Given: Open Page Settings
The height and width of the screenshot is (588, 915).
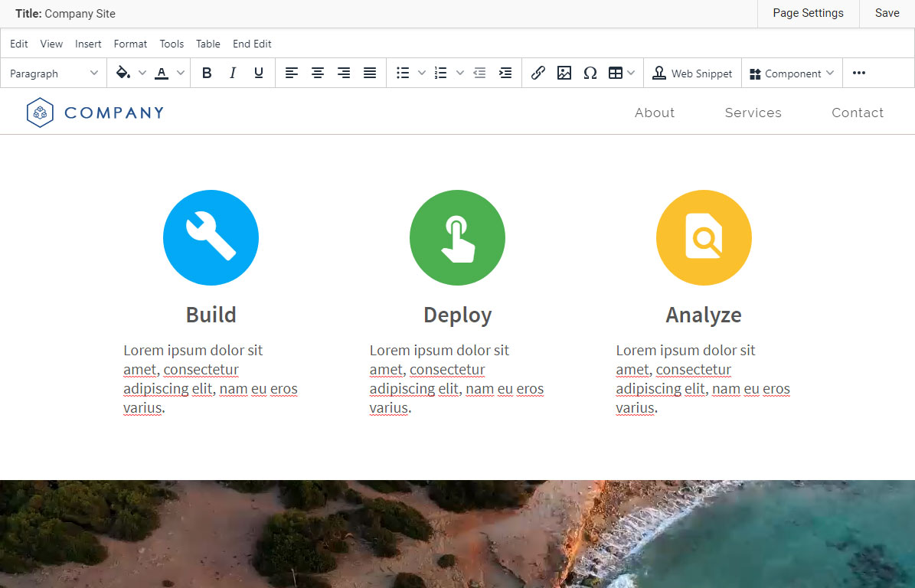Looking at the screenshot, I should point(808,13).
